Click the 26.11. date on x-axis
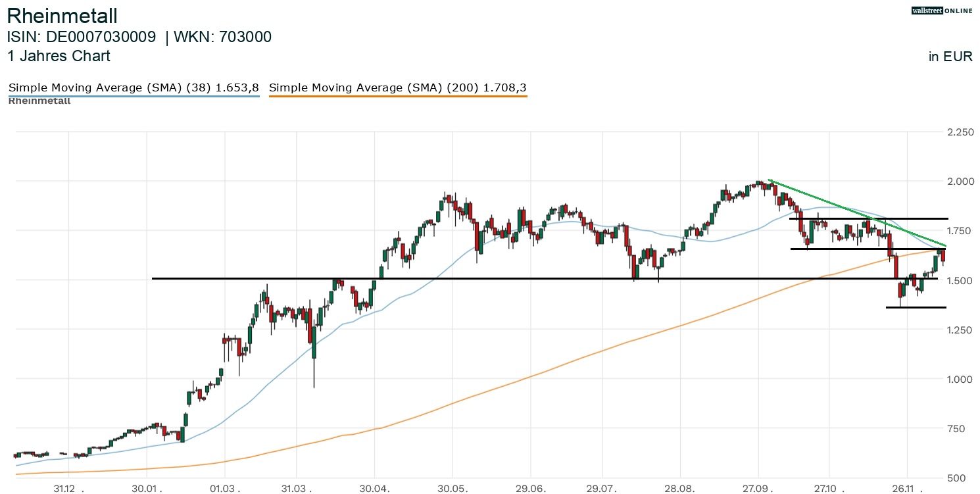 906,489
